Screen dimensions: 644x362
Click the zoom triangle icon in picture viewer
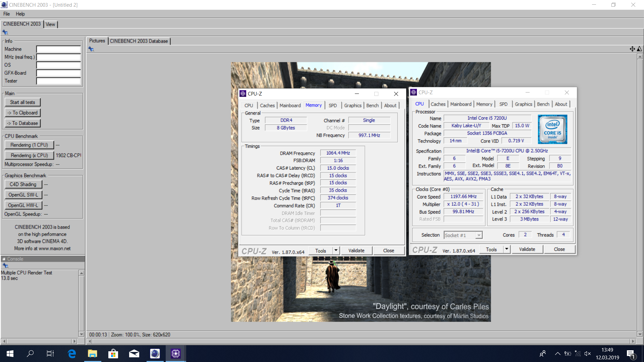pyautogui.click(x=639, y=49)
